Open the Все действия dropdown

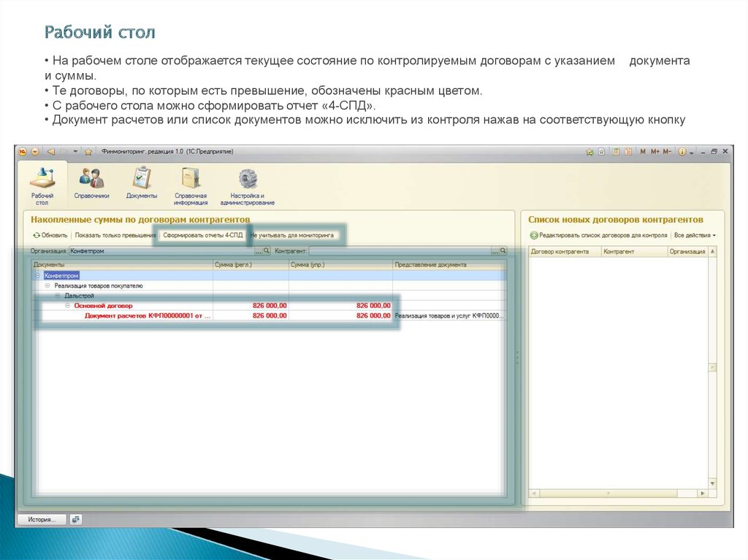pos(695,236)
